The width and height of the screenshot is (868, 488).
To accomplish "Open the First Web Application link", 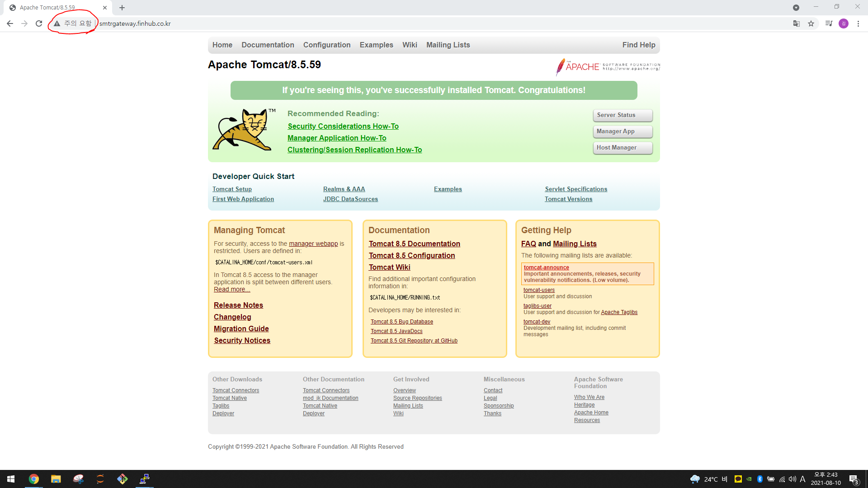I will [243, 199].
